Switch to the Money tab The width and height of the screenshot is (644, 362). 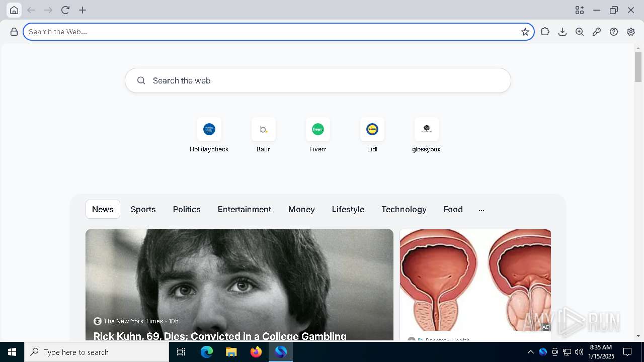click(301, 209)
